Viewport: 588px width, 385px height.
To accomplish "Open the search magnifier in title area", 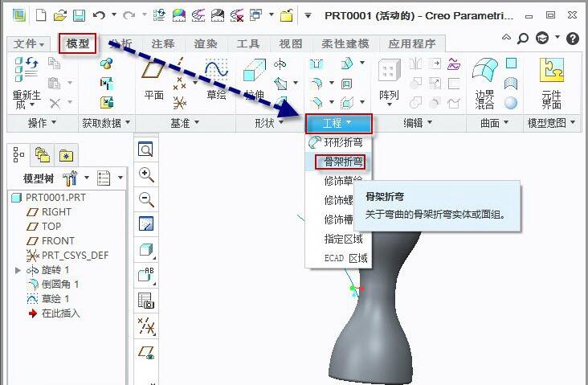I will pos(523,38).
